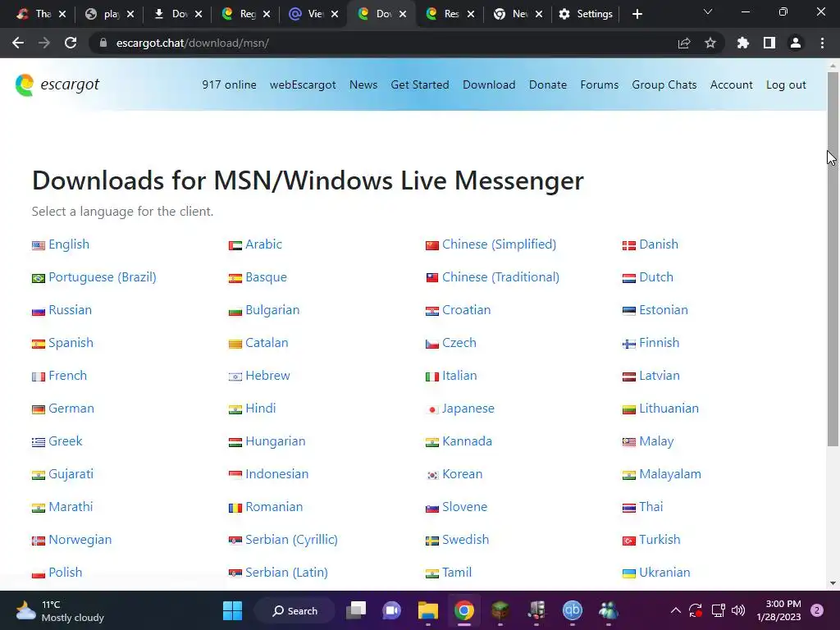
Task: Open Task View in the taskbar
Action: tap(356, 610)
